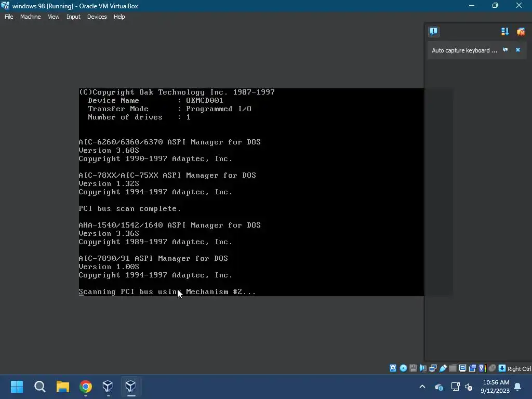The image size is (532, 399).
Task: Expand the hidden system tray icons chevron
Action: (x=422, y=387)
